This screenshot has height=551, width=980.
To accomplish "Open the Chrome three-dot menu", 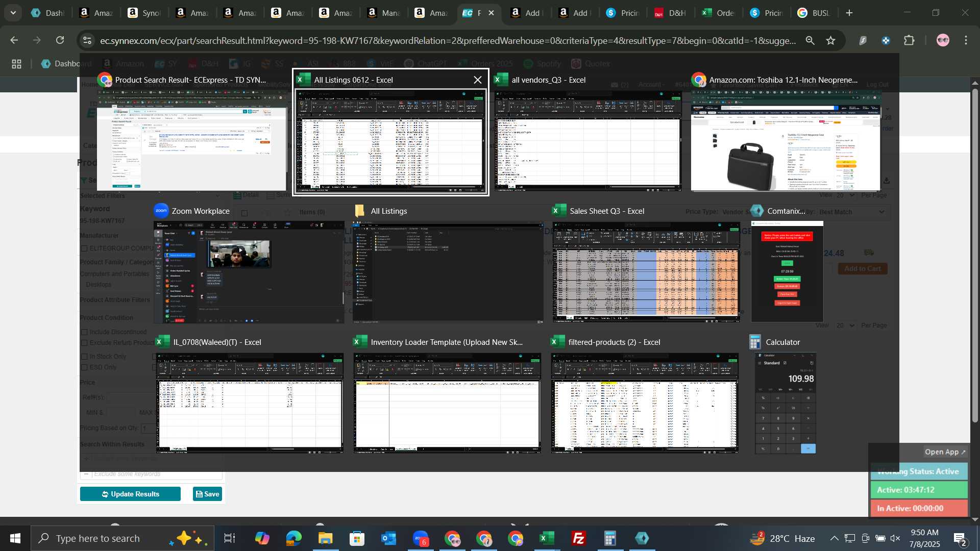I will coord(966,40).
